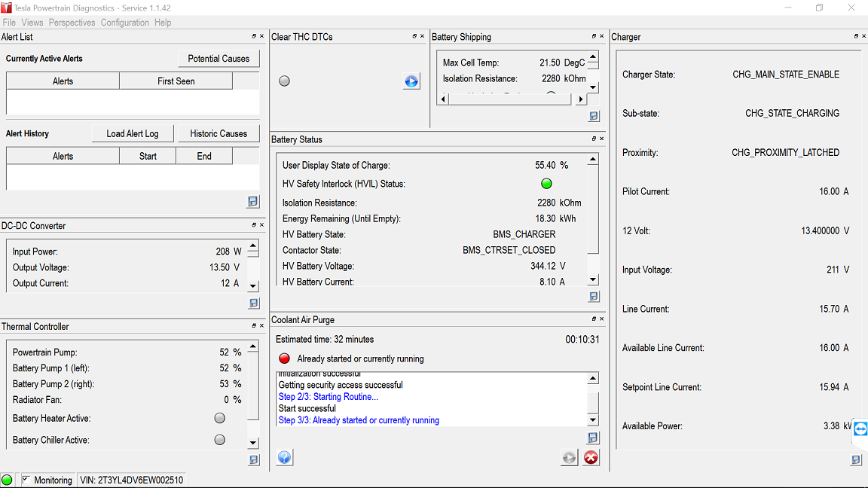Stop the Coolant Air Purge routine
This screenshot has width=868, height=488.
click(591, 457)
